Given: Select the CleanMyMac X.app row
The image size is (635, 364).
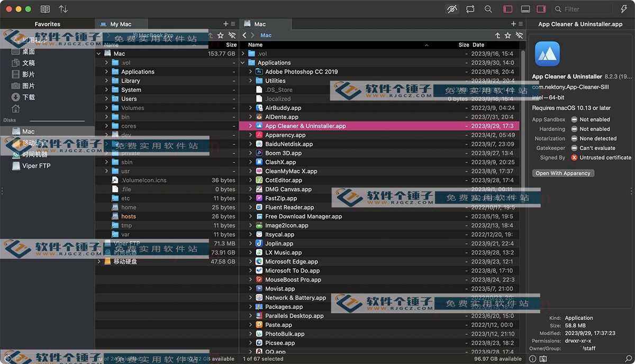Looking at the screenshot, I should click(x=379, y=171).
